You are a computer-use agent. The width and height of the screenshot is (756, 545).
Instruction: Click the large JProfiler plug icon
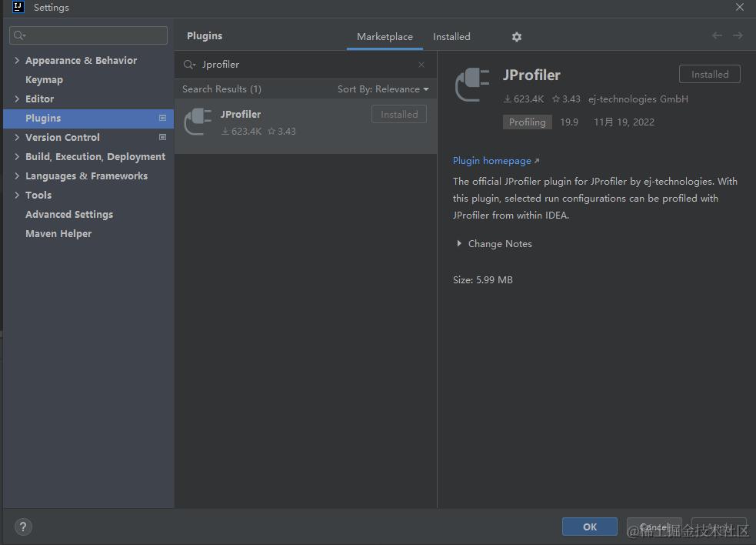pos(472,85)
